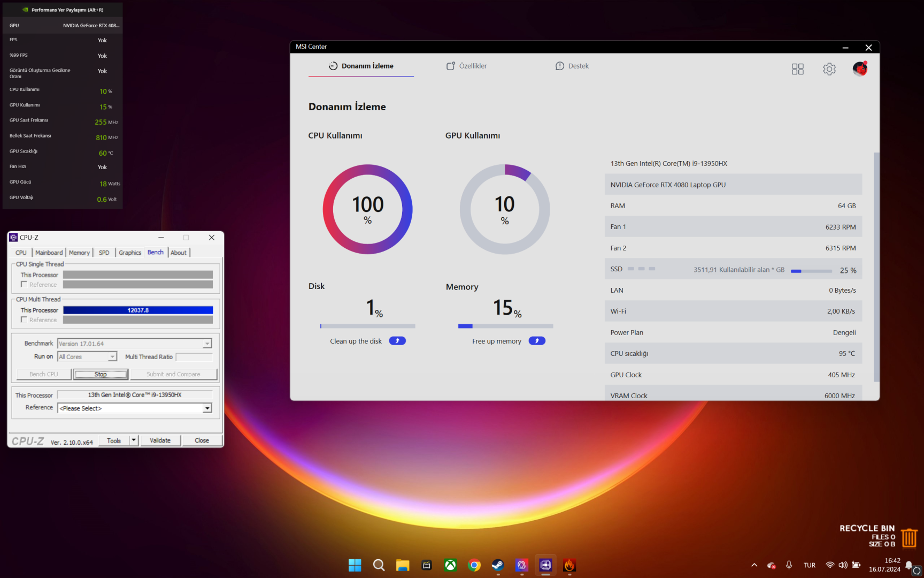
Task: Open the Memory tab in CPU-Z
Action: [79, 253]
